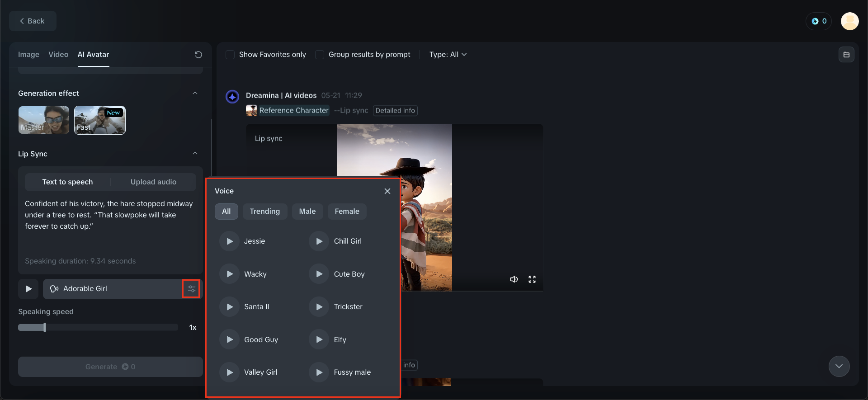Preview the Elfy voice
This screenshot has width=868, height=400.
(x=319, y=339)
